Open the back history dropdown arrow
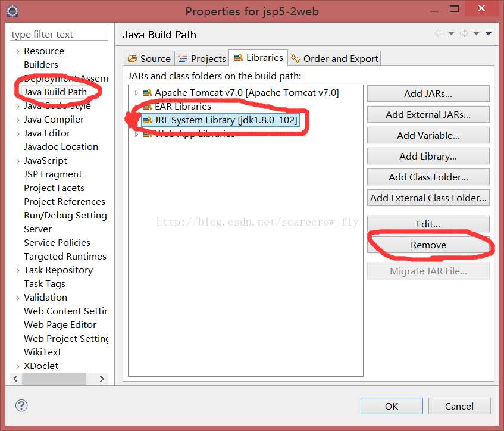504x431 pixels. (451, 33)
